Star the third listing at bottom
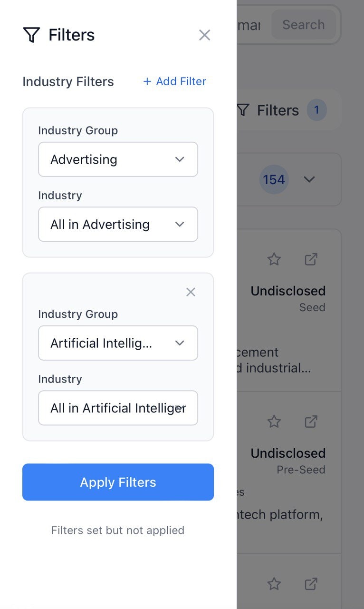 (x=274, y=584)
